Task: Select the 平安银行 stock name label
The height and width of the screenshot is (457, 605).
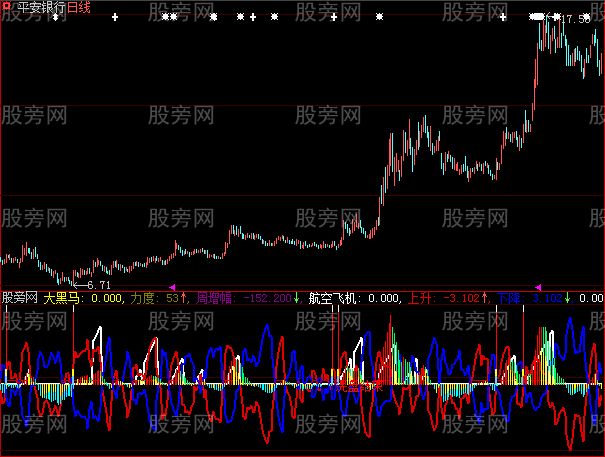Action: tap(39, 7)
